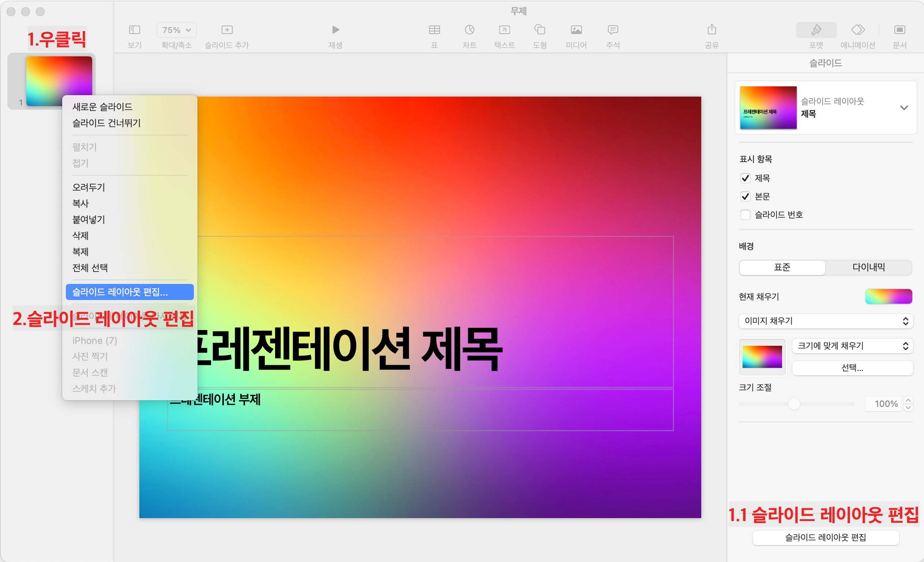Viewport: 924px width, 562px height.
Task: Uncheck the 본문 checkbox
Action: pyautogui.click(x=745, y=196)
